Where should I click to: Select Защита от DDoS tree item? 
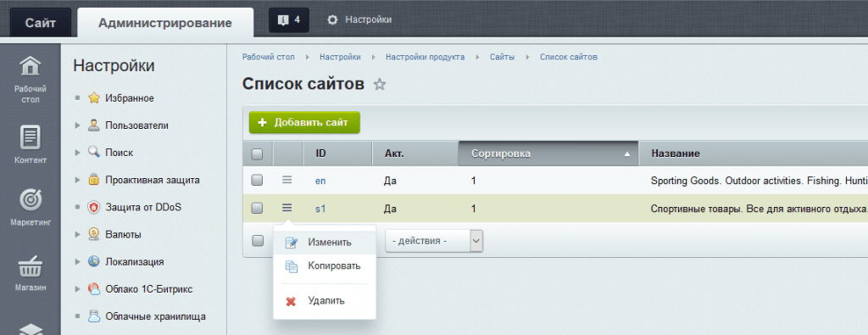tap(143, 207)
